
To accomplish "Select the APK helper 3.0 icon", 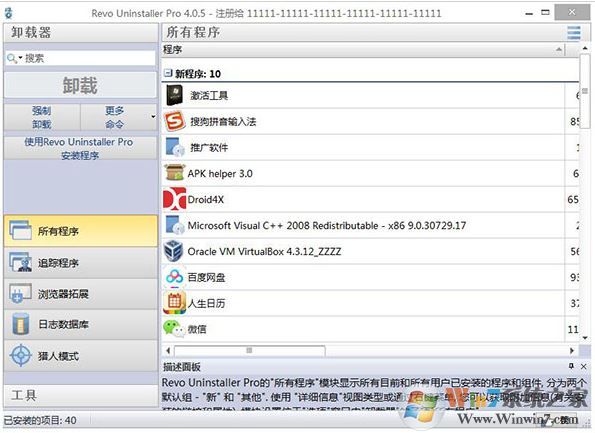I will click(x=175, y=173).
